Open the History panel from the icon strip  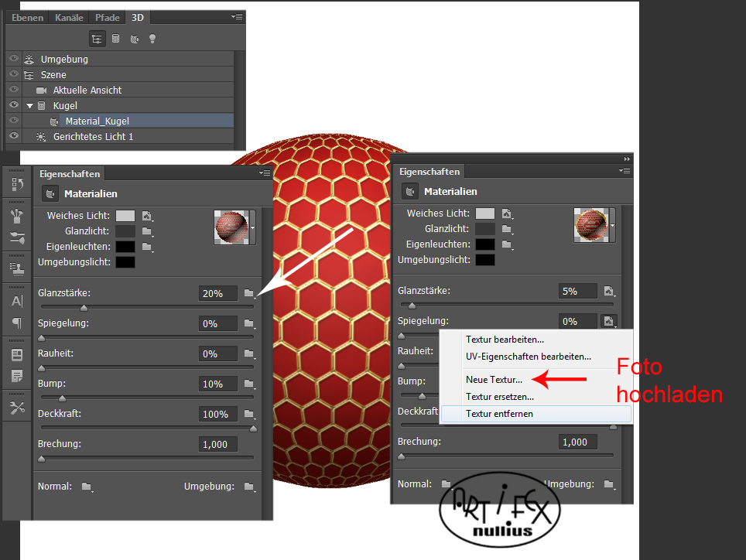coord(17,183)
